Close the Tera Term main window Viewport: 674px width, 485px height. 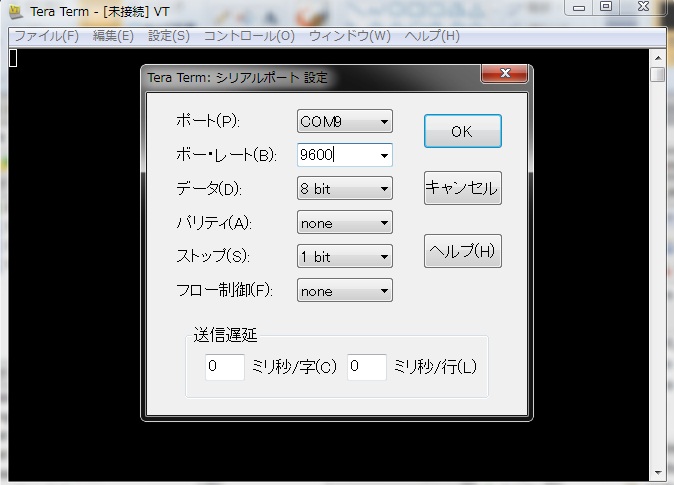[643, 7]
